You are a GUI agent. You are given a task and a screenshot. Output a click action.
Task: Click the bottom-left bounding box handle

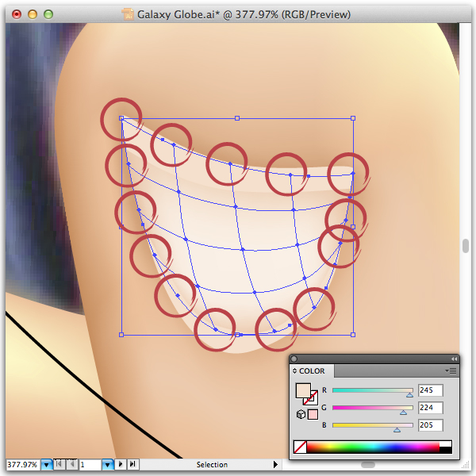[x=121, y=335]
